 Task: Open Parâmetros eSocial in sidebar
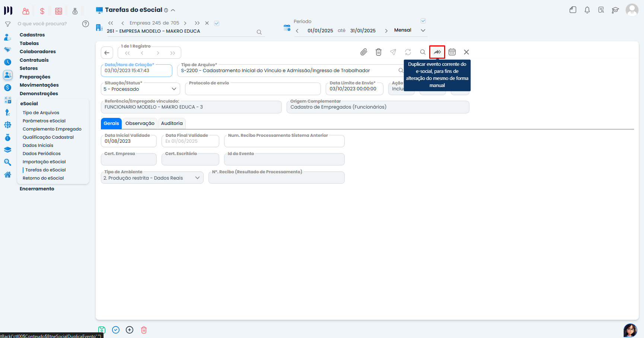tap(44, 121)
